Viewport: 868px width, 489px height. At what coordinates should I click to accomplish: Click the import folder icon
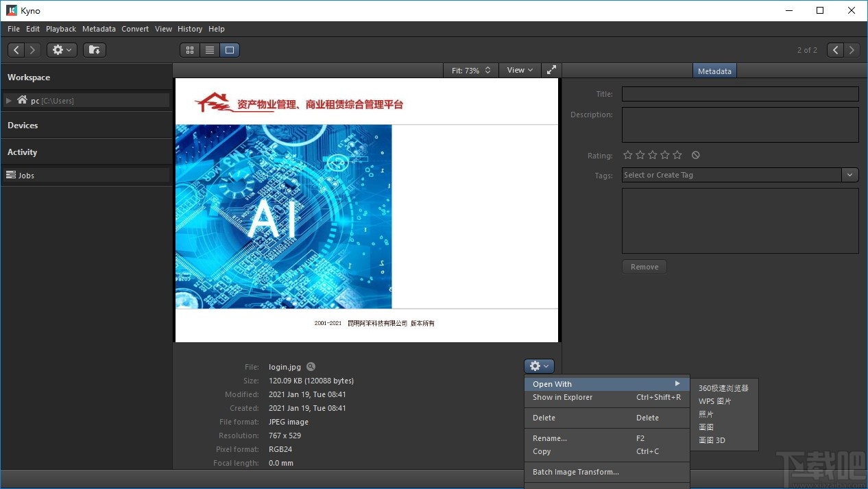(x=95, y=50)
